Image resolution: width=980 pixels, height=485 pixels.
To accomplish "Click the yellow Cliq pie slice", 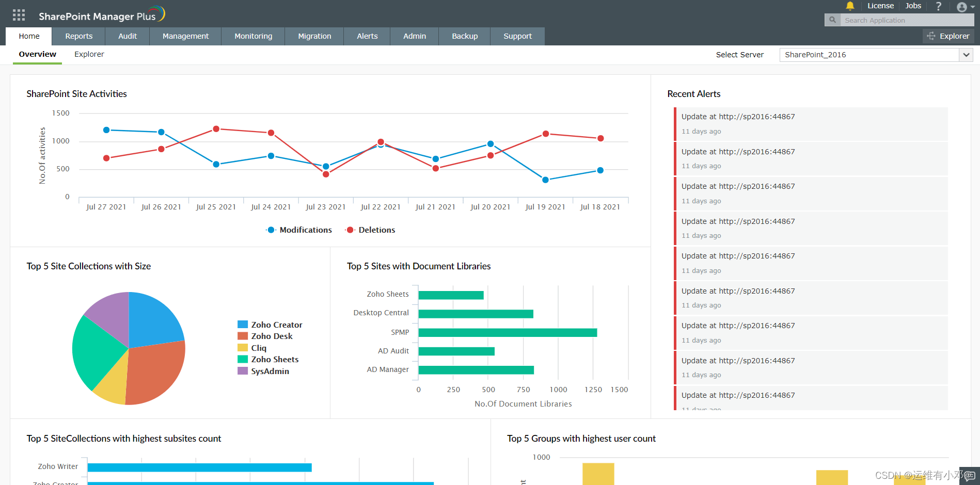I will [x=114, y=384].
